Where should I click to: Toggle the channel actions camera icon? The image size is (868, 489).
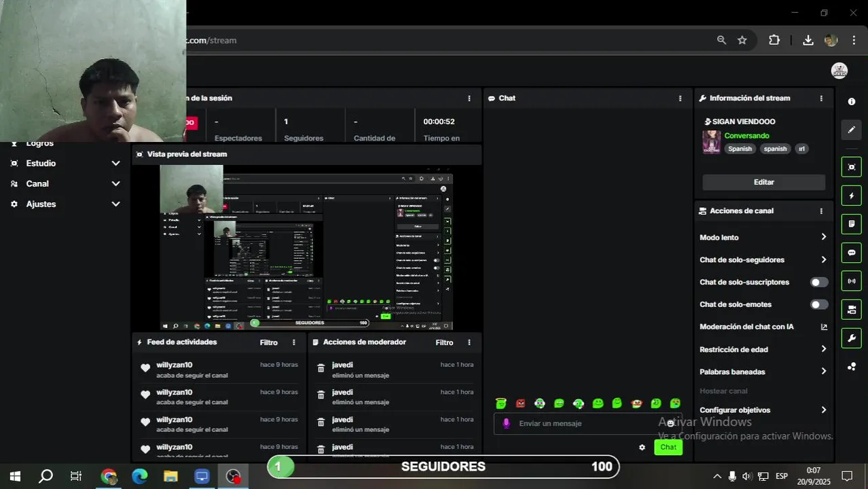pos(852,310)
